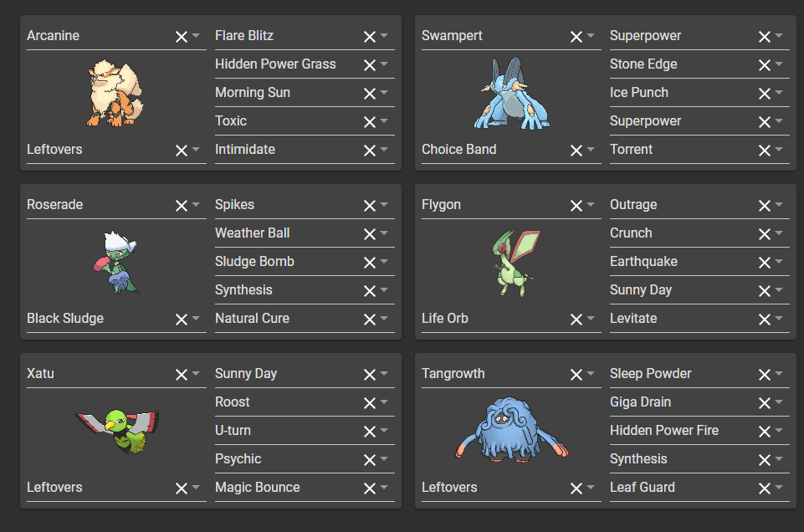
Task: Expand the Psychic move dropdown
Action: [x=383, y=459]
